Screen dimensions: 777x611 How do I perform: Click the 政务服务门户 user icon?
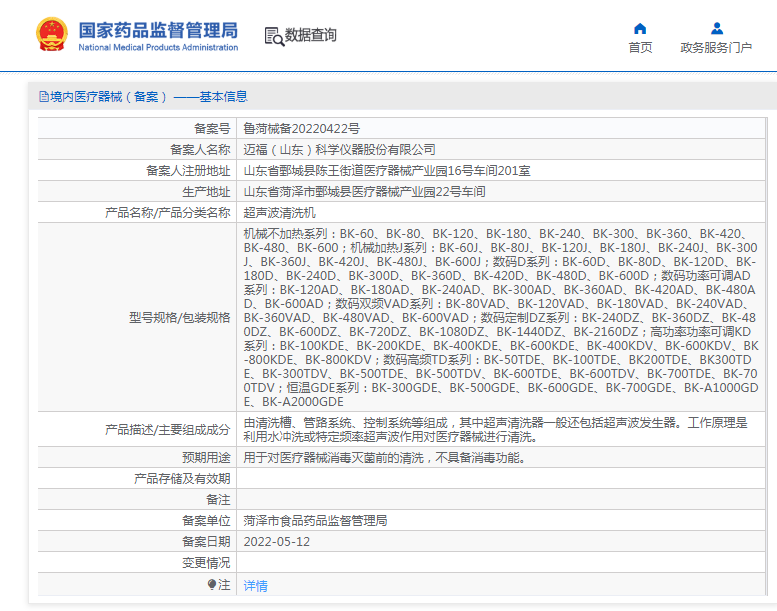[717, 28]
